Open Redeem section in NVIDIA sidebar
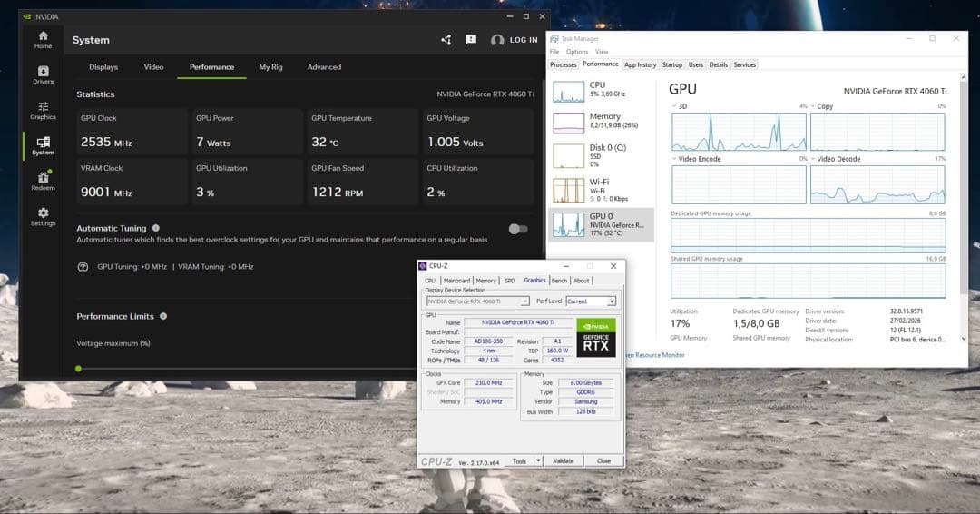 coord(44,181)
